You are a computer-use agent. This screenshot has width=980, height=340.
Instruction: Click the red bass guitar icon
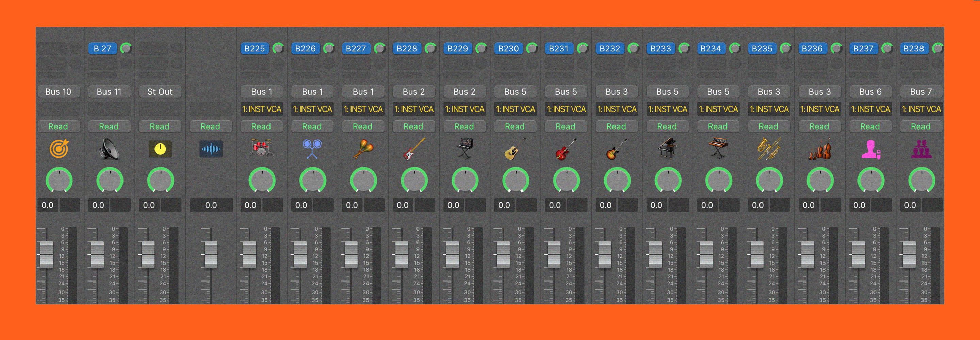(414, 149)
